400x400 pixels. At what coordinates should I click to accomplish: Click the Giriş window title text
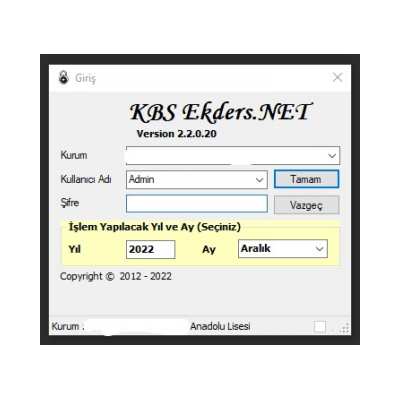85,78
